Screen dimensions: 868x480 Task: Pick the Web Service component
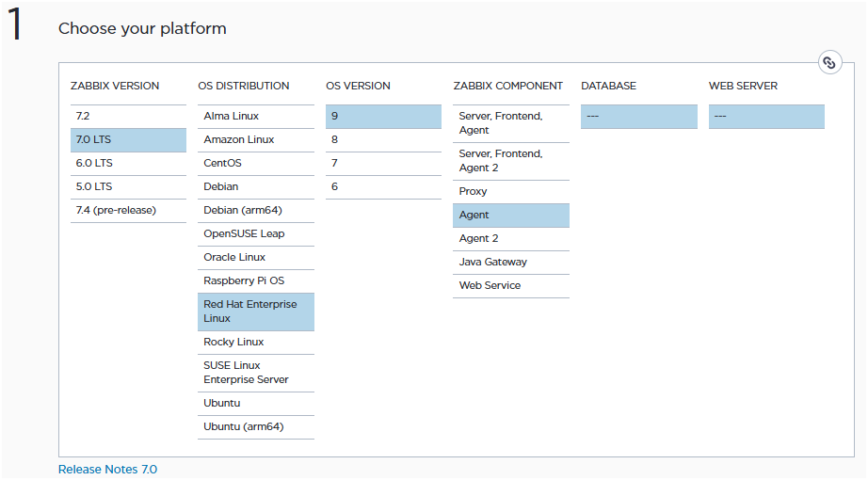pyautogui.click(x=510, y=285)
